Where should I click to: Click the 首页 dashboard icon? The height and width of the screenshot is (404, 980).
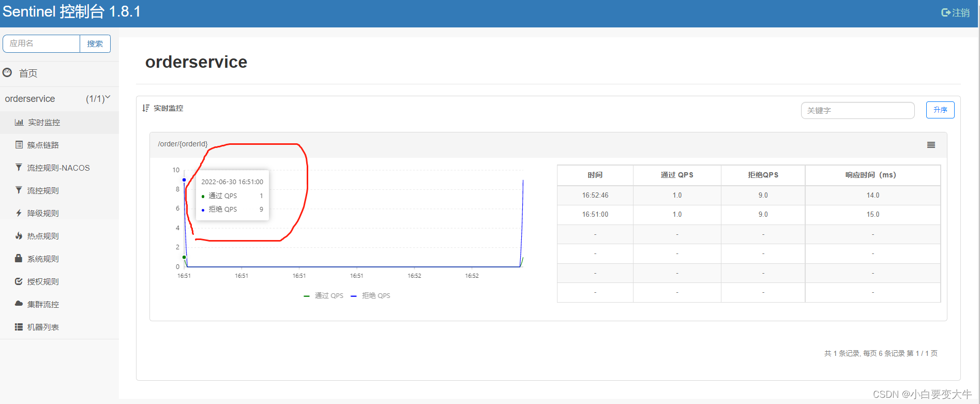(7, 73)
